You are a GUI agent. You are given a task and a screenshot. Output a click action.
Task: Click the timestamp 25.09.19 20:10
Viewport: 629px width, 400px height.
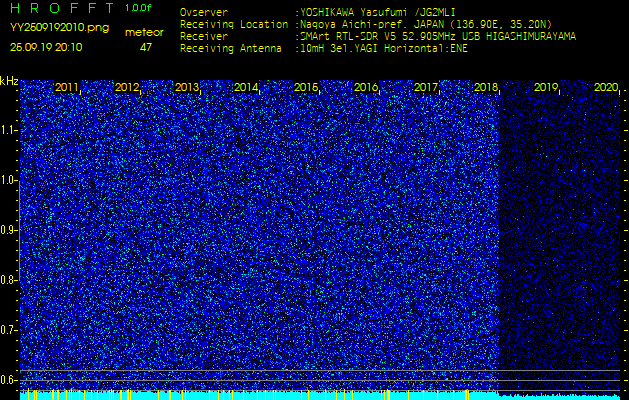point(46,47)
